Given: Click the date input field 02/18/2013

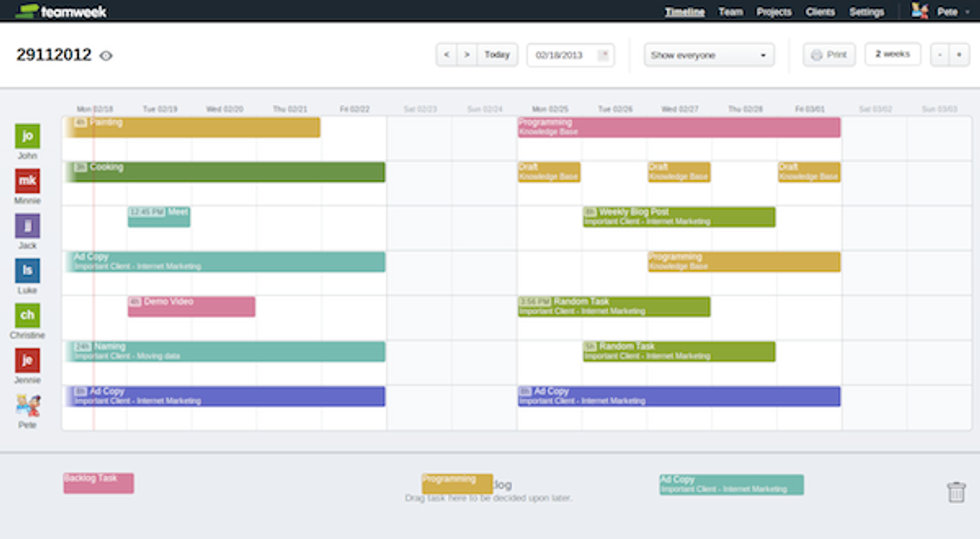Looking at the screenshot, I should click(570, 55).
